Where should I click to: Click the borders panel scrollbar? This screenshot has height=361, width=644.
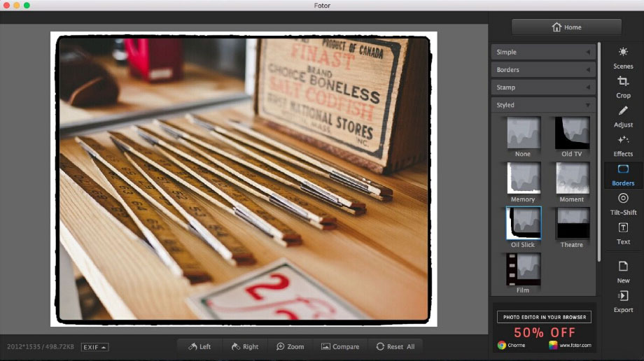pyautogui.click(x=599, y=152)
